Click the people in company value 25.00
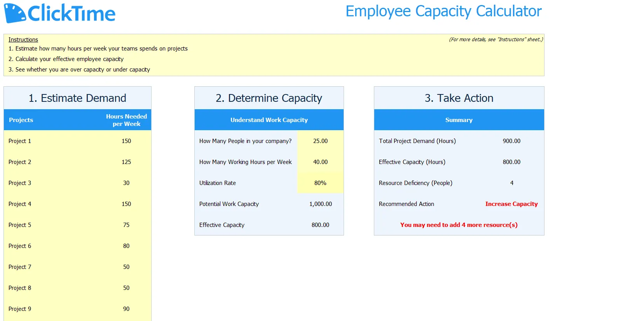The image size is (644, 321). pos(320,141)
